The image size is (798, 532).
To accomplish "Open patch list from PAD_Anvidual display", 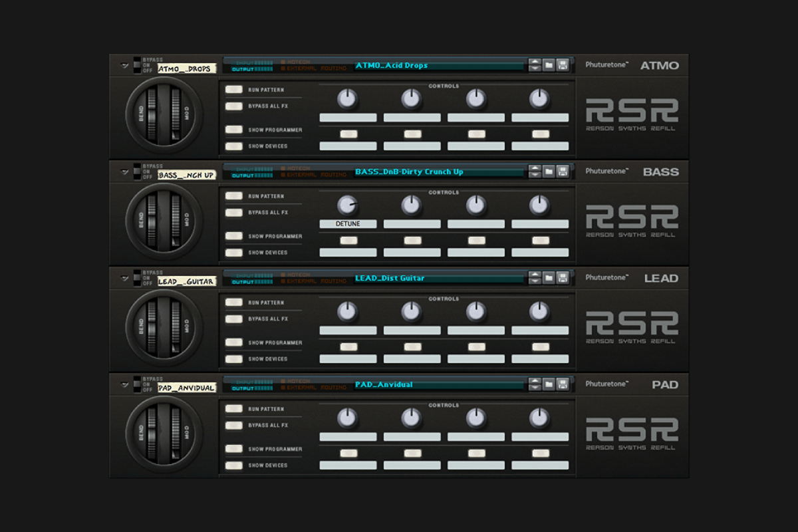I will click(439, 384).
